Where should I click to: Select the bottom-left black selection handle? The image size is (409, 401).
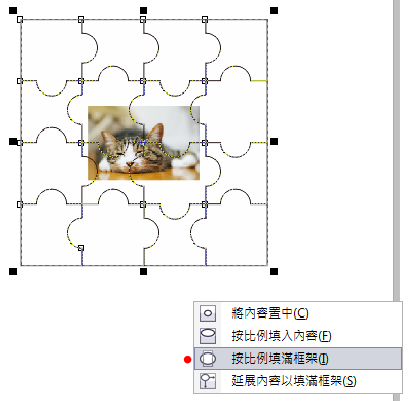tap(13, 272)
